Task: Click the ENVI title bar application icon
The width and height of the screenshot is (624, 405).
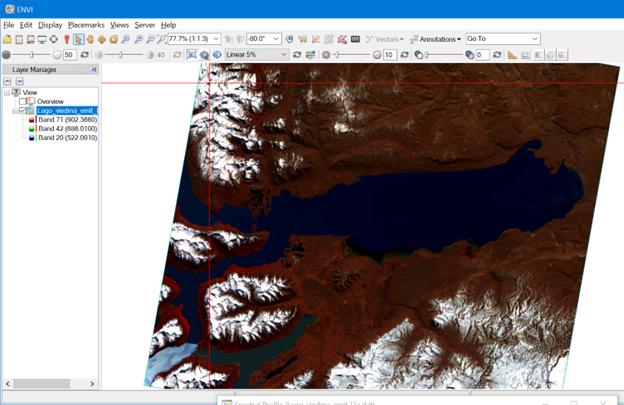Action: [10, 9]
